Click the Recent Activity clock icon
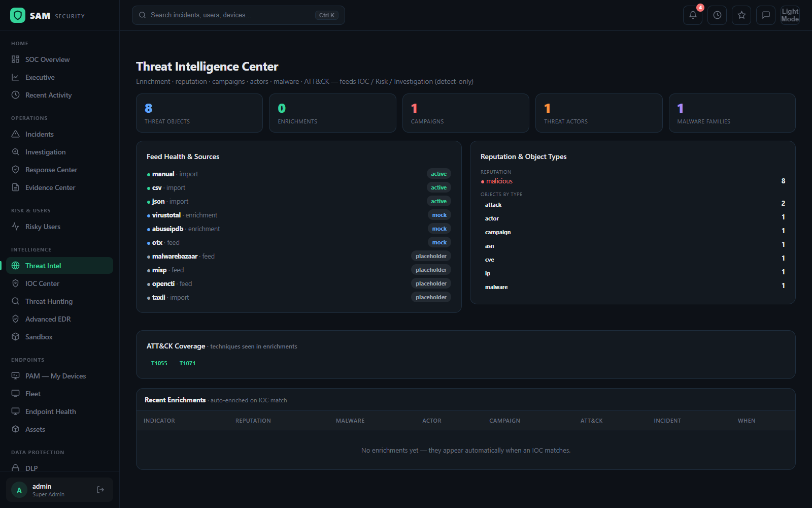The width and height of the screenshot is (812, 508). (x=15, y=95)
